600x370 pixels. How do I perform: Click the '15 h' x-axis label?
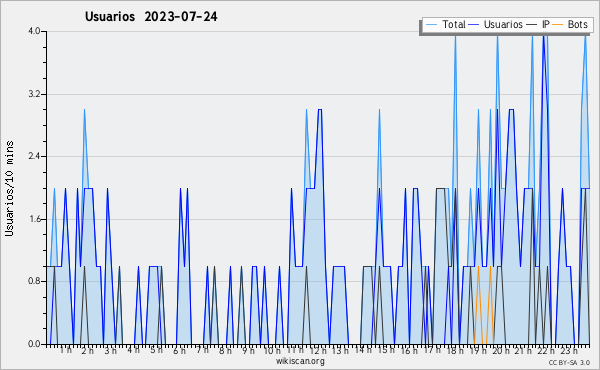click(386, 350)
